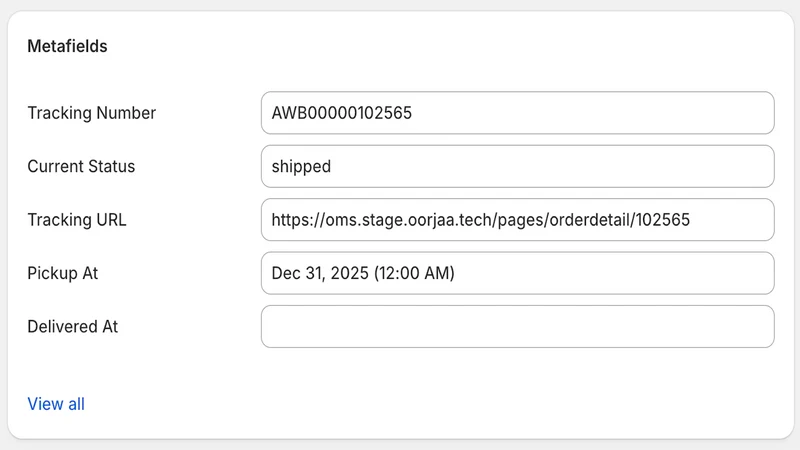Click the Current Status label text

point(81,166)
